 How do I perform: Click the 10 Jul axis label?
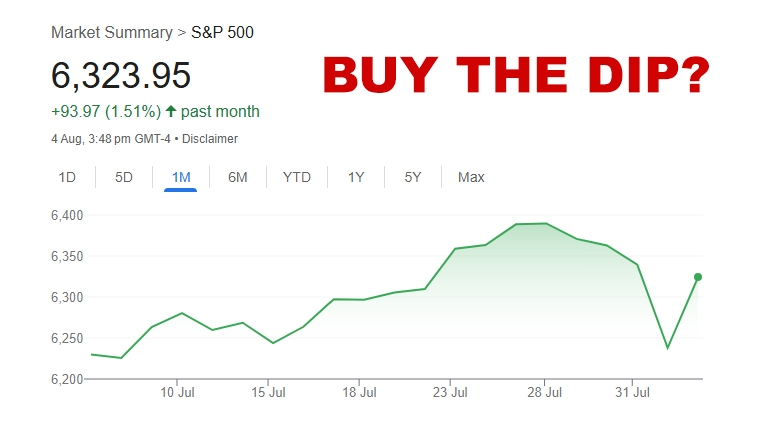[x=177, y=393]
